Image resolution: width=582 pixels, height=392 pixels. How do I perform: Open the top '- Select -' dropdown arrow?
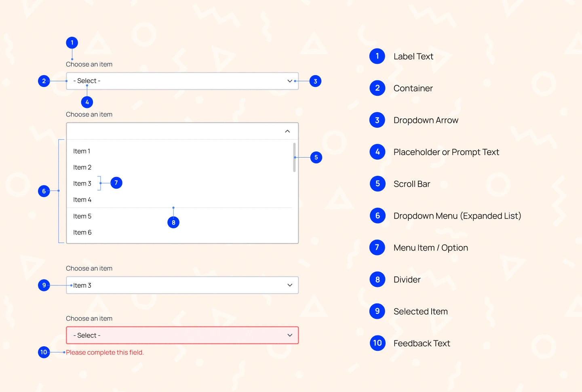[289, 81]
